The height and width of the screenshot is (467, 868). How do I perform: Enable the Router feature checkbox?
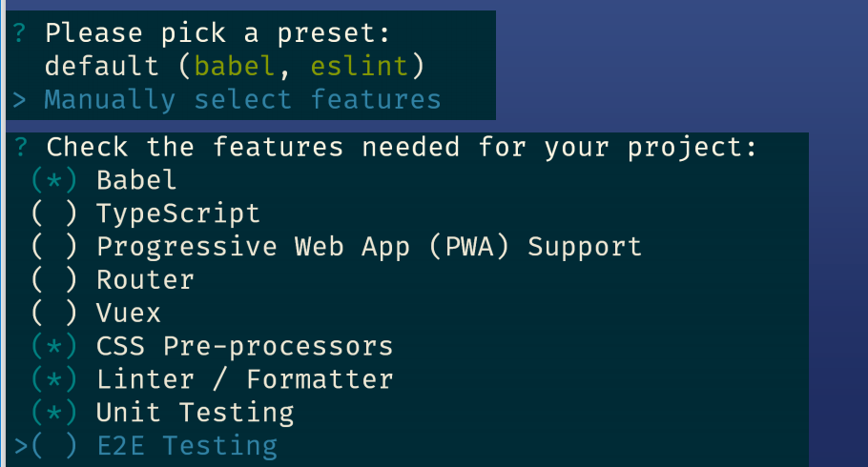pyautogui.click(x=54, y=280)
